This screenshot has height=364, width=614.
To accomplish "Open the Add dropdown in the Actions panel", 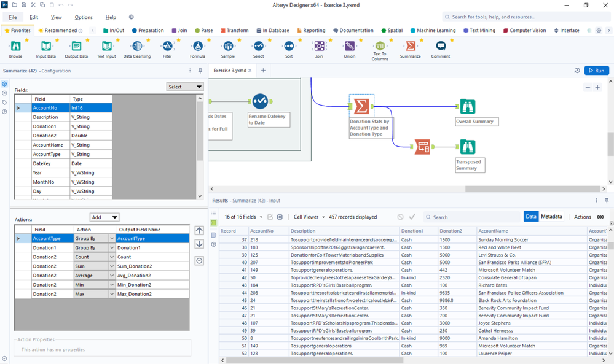I will (x=103, y=218).
